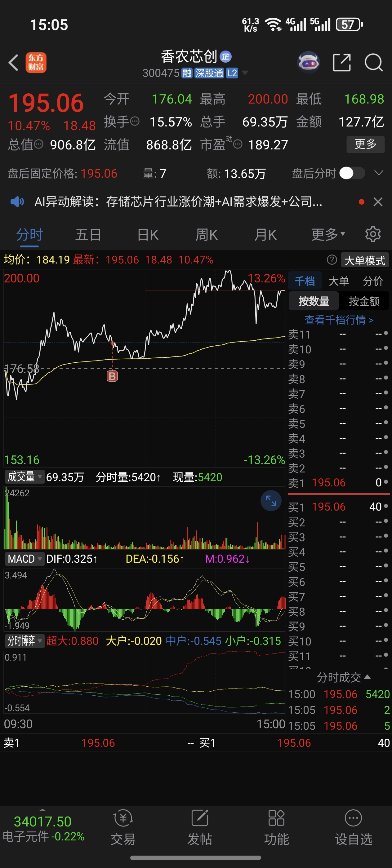Expand the after-hours panel chevron
The image size is (392, 868).
379,173
